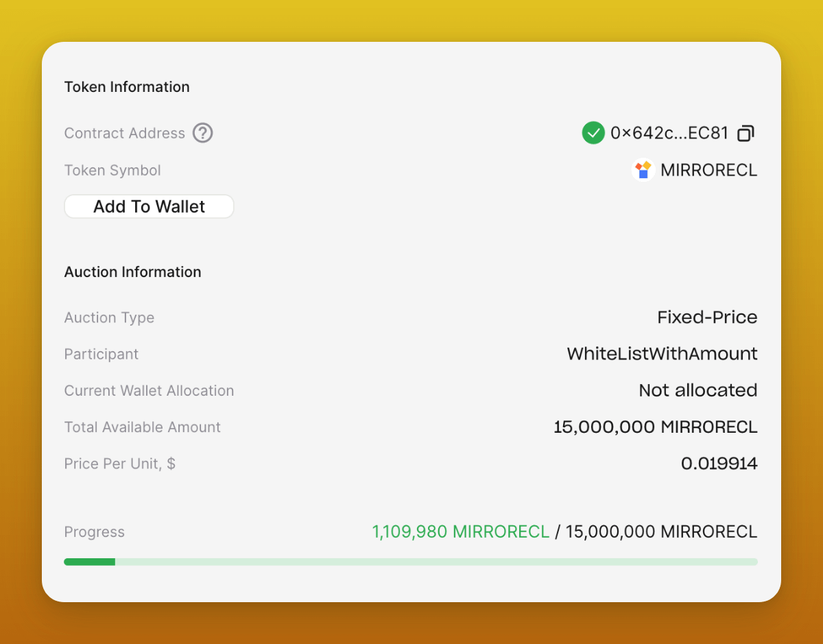Screen dimensions: 823x644
Task: Click the Token Information heading
Action: (x=127, y=87)
